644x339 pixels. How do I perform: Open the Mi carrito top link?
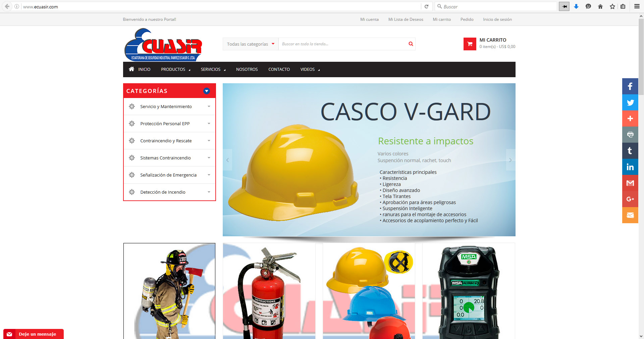(x=442, y=19)
